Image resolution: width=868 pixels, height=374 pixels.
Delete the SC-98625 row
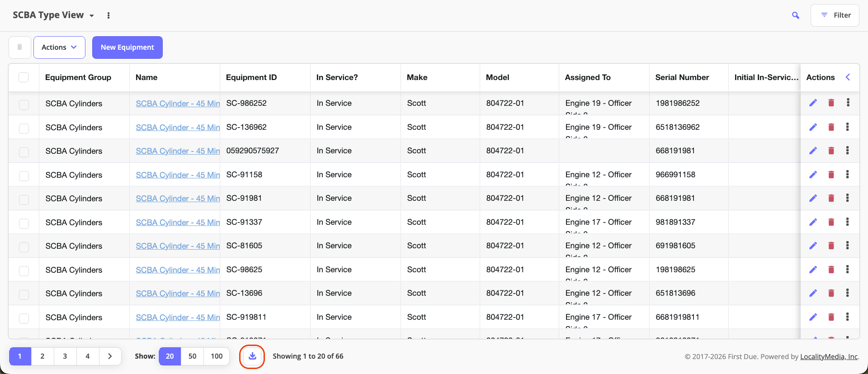point(831,270)
